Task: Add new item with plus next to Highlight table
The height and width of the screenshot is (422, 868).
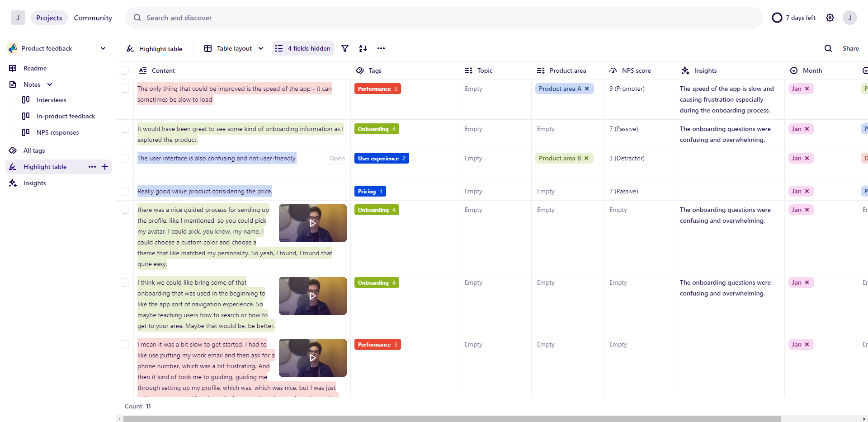Action: pos(105,167)
